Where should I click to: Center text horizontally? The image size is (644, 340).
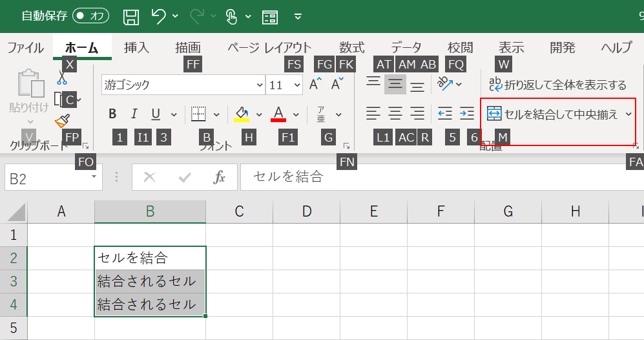395,114
